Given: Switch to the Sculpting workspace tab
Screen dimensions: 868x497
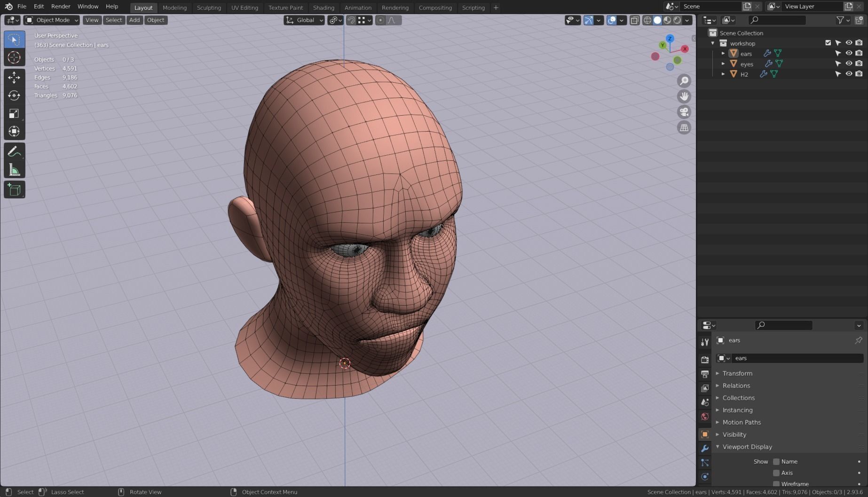Looking at the screenshot, I should click(209, 8).
